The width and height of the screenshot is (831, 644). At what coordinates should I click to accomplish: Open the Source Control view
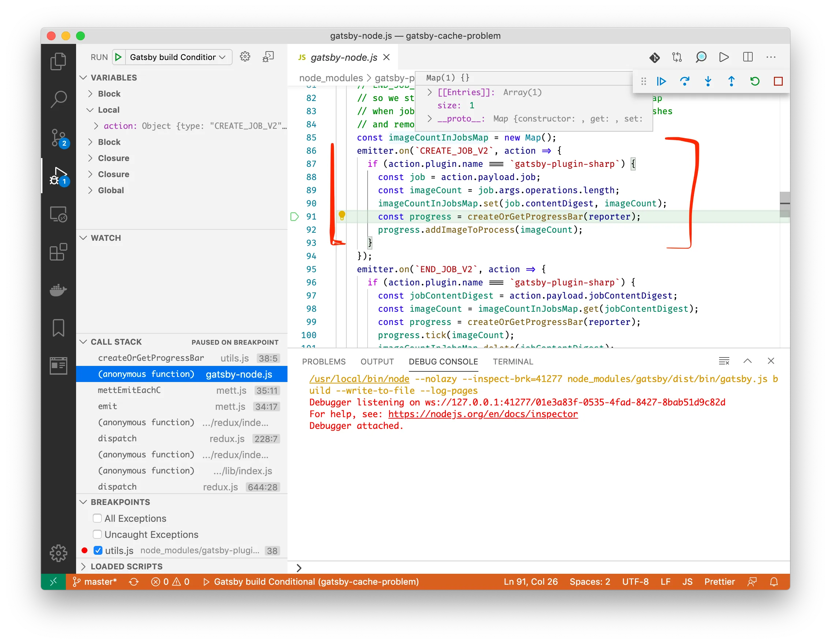tap(58, 138)
